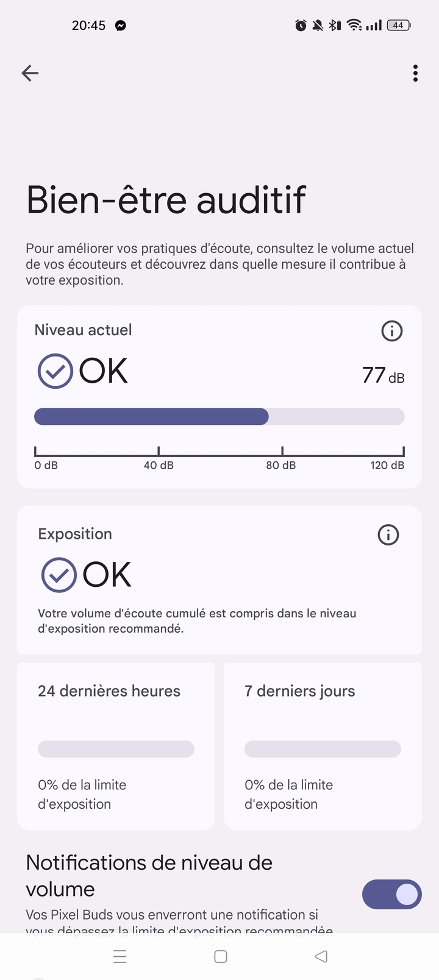Tap the Bien-être auditif page title
This screenshot has width=439, height=980.
(166, 200)
